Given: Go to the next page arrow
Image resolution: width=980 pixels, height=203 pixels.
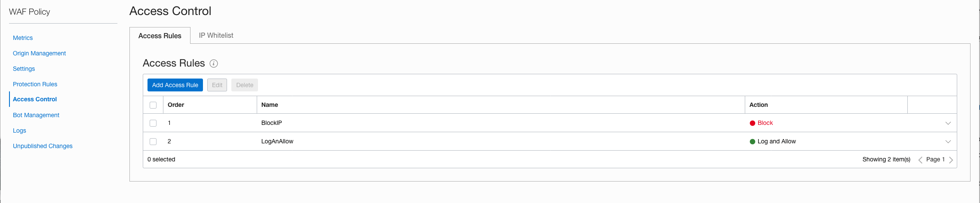Looking at the screenshot, I should (x=951, y=160).
